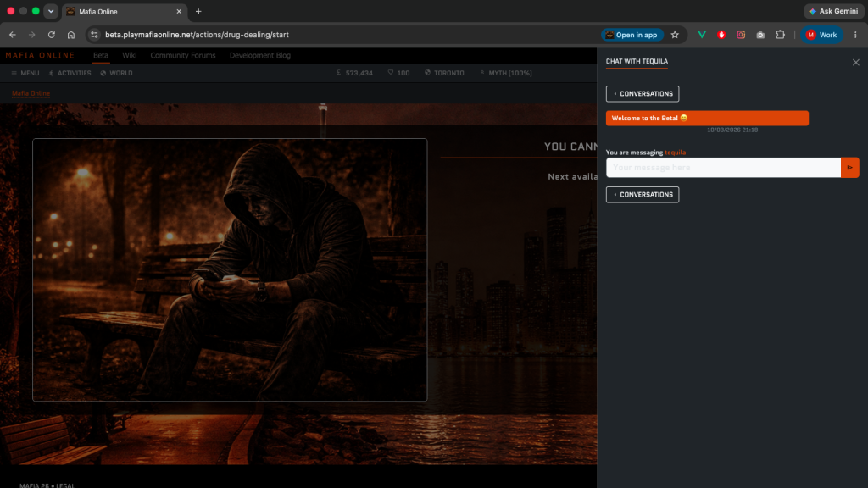
Task: Open the Work profile menu
Action: point(821,34)
